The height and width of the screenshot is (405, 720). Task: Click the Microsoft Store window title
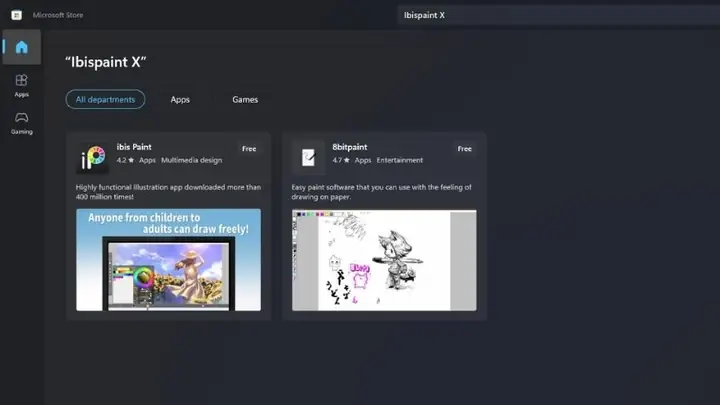click(x=58, y=15)
